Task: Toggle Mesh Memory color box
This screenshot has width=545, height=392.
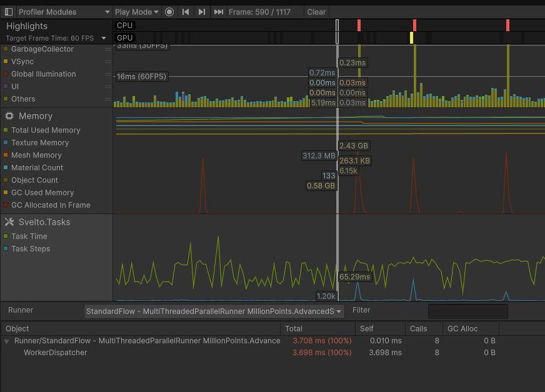Action: pyautogui.click(x=6, y=155)
